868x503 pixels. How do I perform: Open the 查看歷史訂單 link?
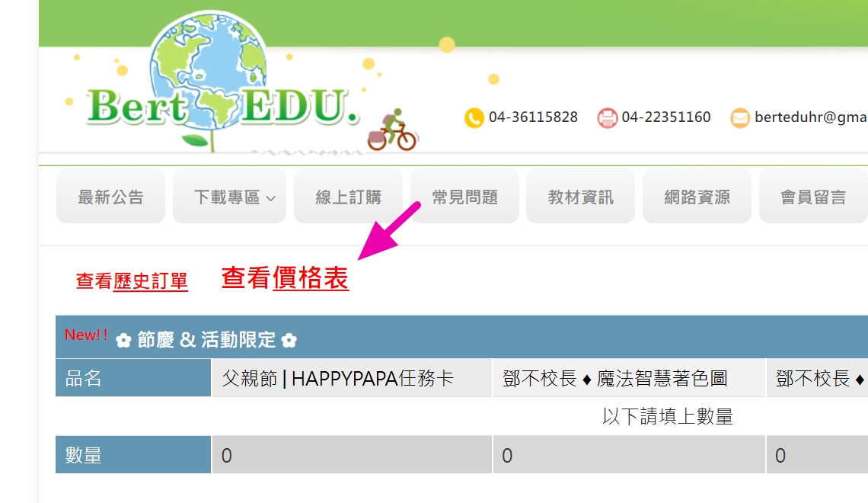tap(132, 281)
